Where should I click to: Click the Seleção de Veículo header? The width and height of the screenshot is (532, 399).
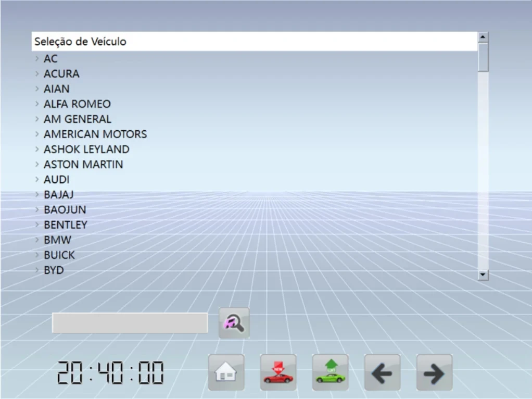coord(255,42)
